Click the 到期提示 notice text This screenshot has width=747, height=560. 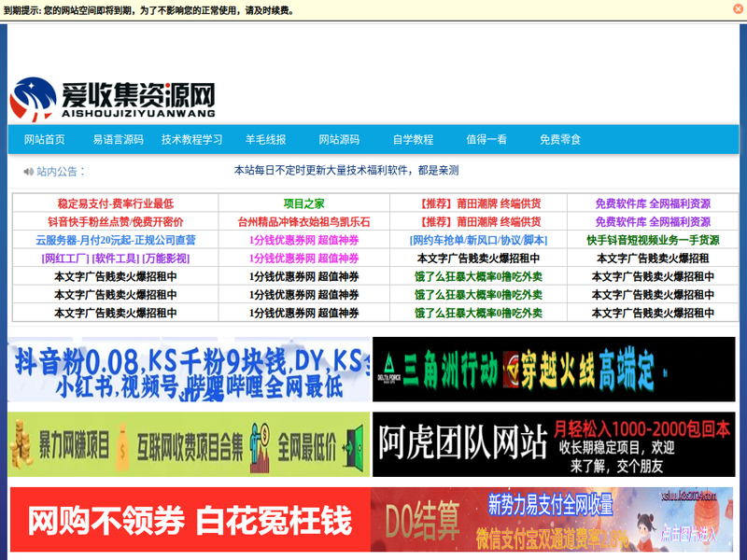148,10
